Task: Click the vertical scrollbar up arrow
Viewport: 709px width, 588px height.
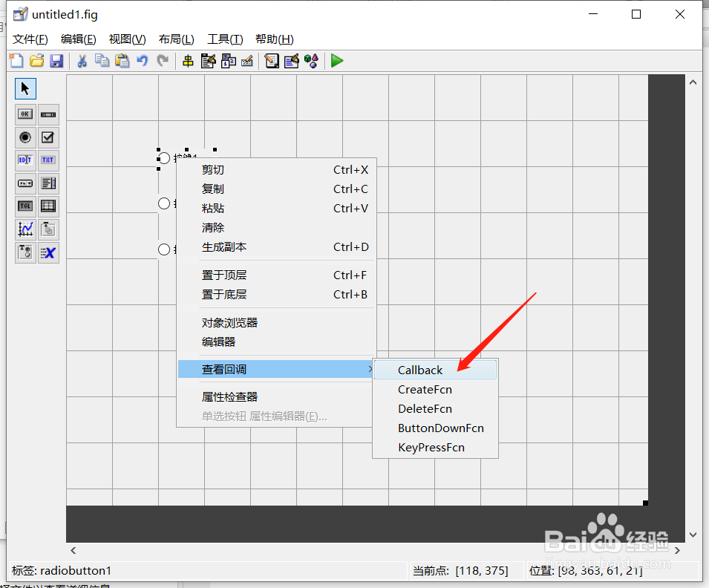Action: click(693, 82)
